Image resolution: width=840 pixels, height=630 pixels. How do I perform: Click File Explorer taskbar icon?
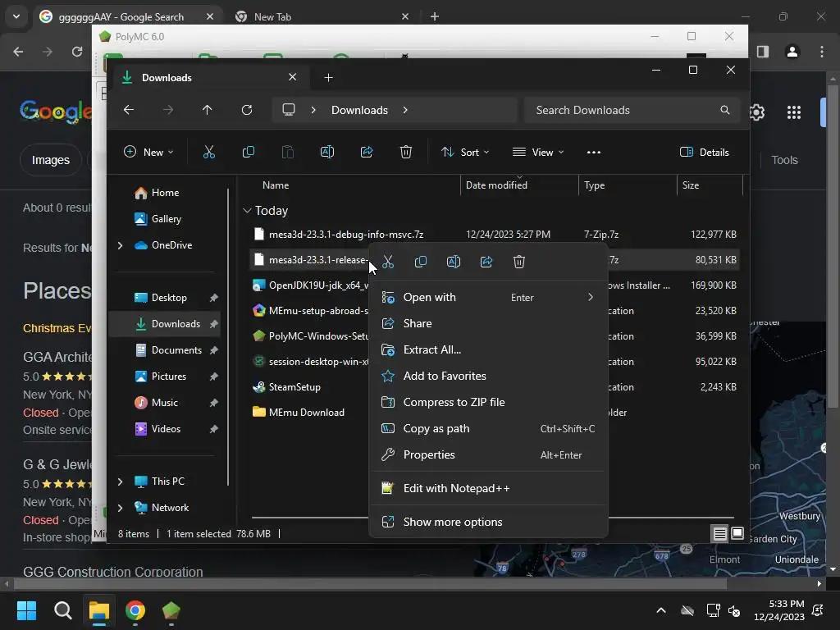point(99,610)
